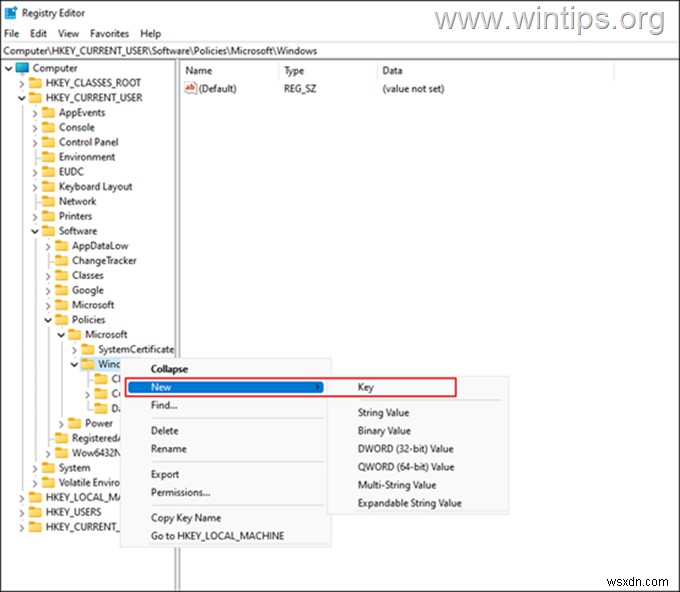Click the Control Panel folder icon
The width and height of the screenshot is (680, 592).
click(x=48, y=142)
